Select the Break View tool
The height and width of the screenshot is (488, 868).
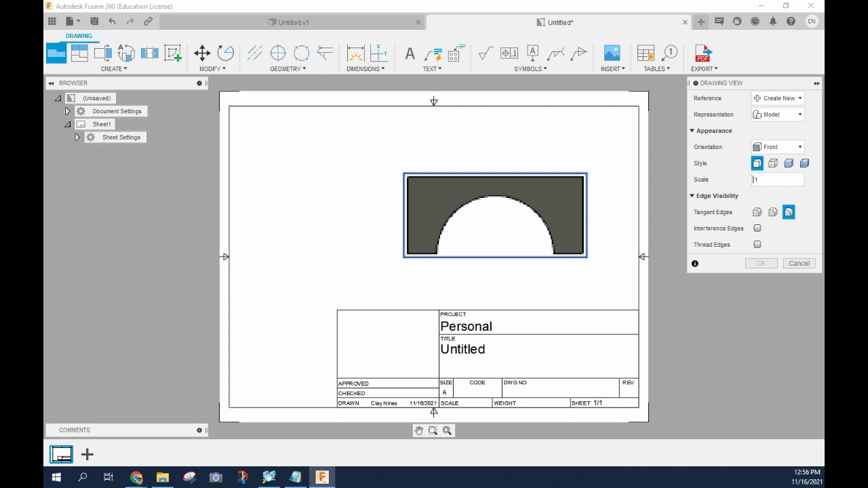pyautogui.click(x=149, y=53)
